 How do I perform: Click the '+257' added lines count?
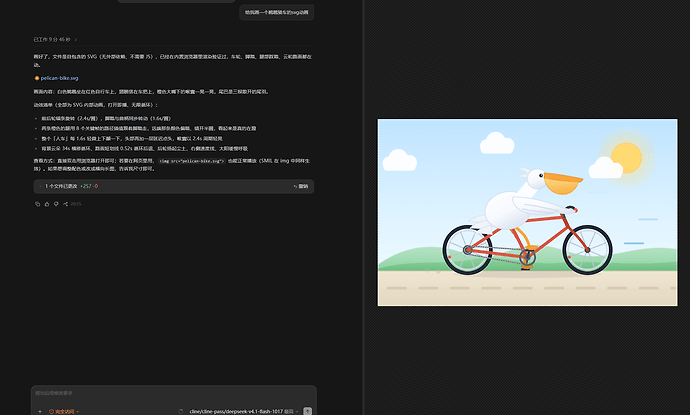pyautogui.click(x=85, y=186)
